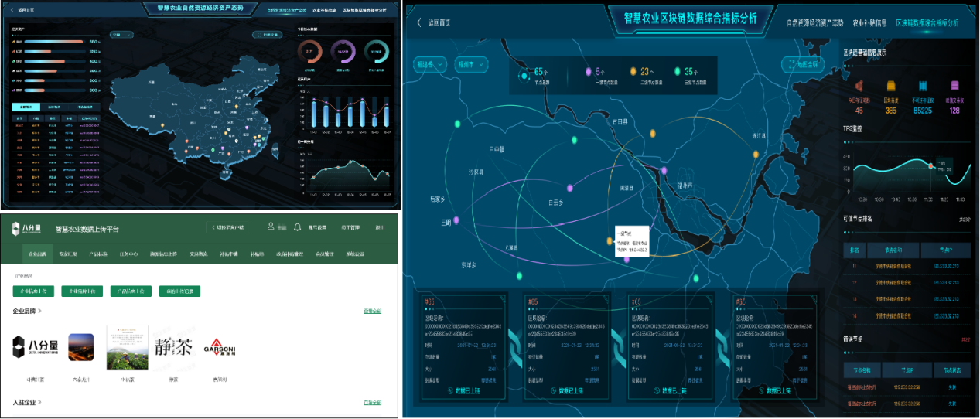Click the back arrow beside 返回首页 in the blockchain dashboard
Screen dimensions: 980x419
coord(418,22)
